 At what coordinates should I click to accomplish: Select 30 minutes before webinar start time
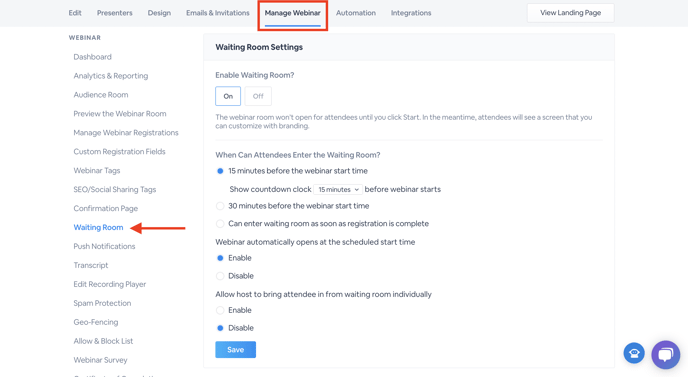[x=220, y=206]
